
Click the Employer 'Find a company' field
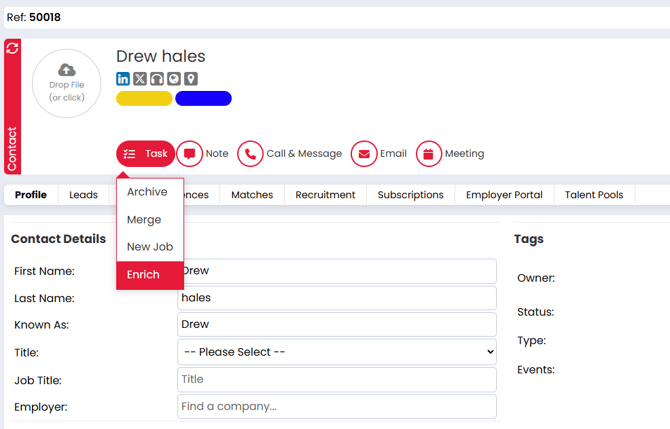pos(336,406)
